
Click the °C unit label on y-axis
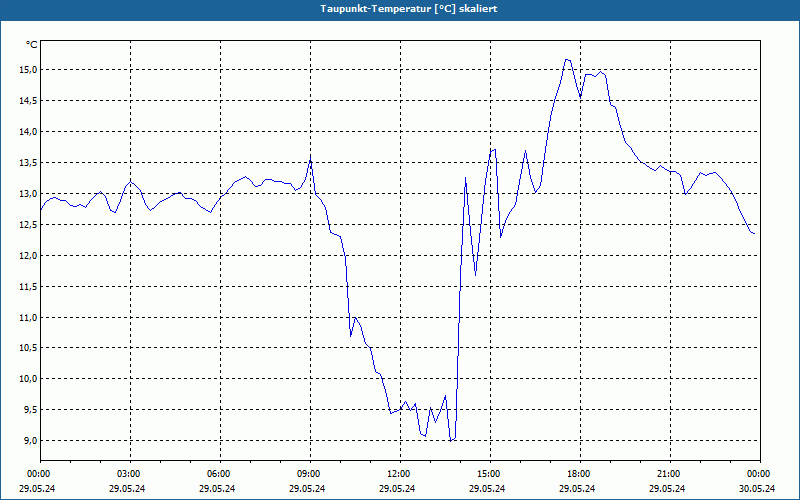[32, 45]
